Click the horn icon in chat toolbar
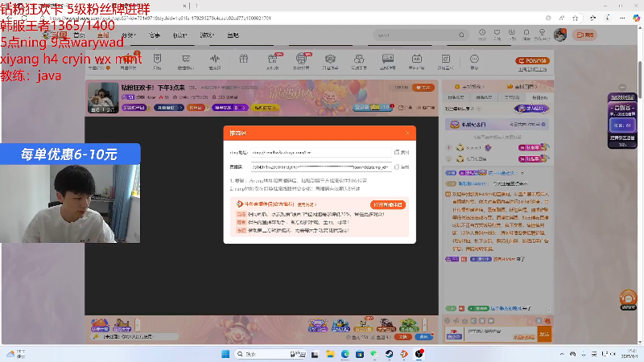The height and width of the screenshot is (362, 644). 456,320
